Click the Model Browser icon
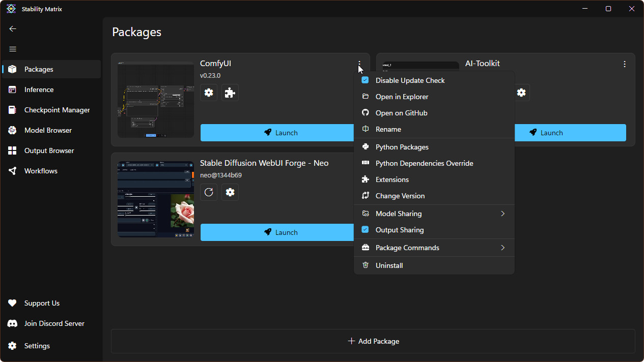Viewport: 644px width, 362px height. [13, 130]
